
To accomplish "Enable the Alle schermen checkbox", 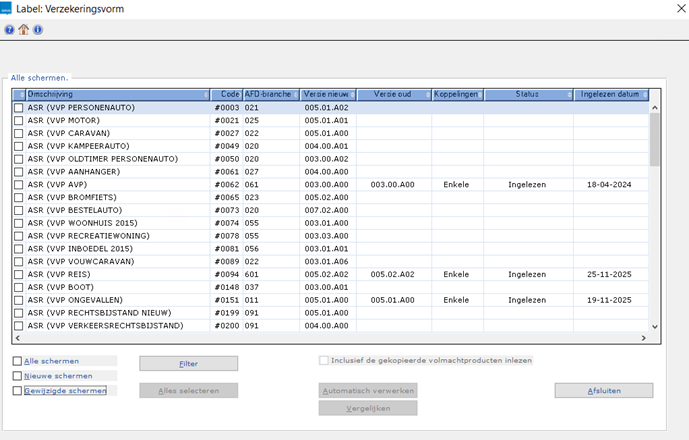I will [x=17, y=361].
